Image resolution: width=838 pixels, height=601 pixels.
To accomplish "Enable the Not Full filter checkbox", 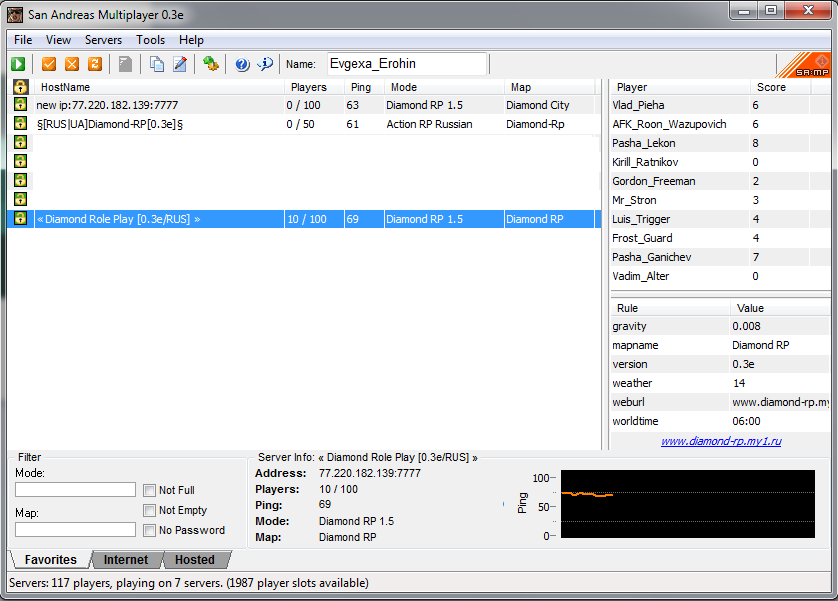I will click(150, 490).
